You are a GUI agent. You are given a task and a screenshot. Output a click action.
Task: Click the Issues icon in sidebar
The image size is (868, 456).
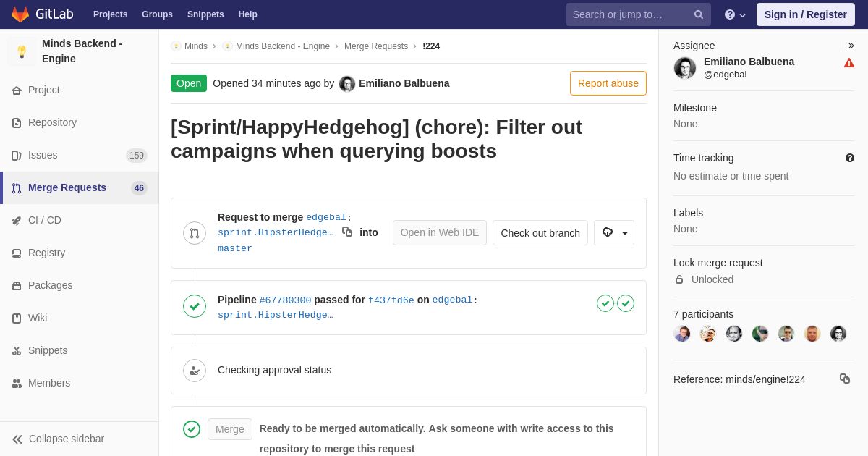(x=17, y=156)
